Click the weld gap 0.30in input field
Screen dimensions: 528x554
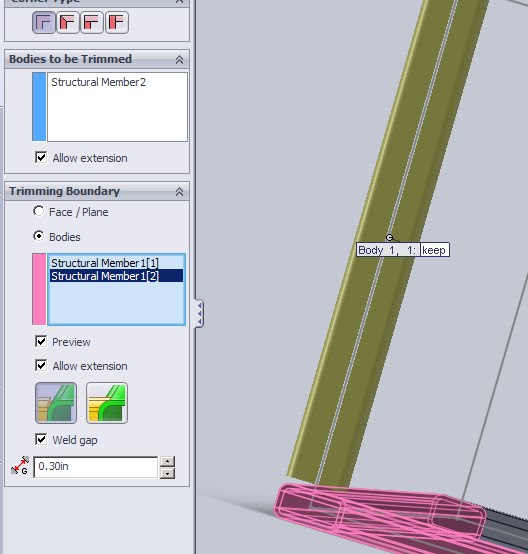point(95,467)
